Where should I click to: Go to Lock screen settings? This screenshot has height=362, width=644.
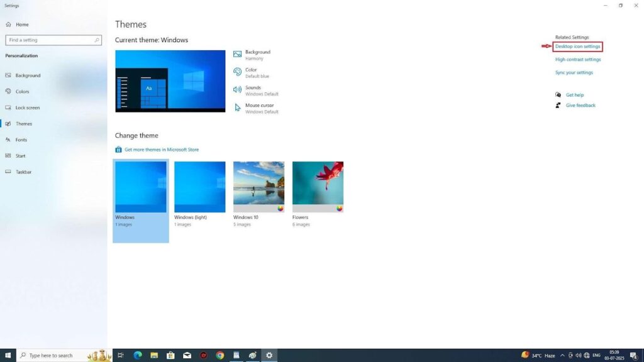pos(27,107)
